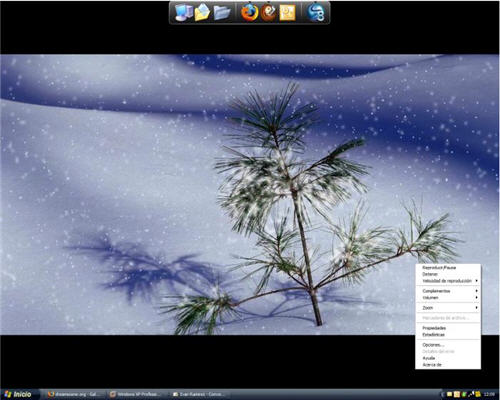Expand the Volumen submenu
This screenshot has width=500, height=400.
coord(448,297)
